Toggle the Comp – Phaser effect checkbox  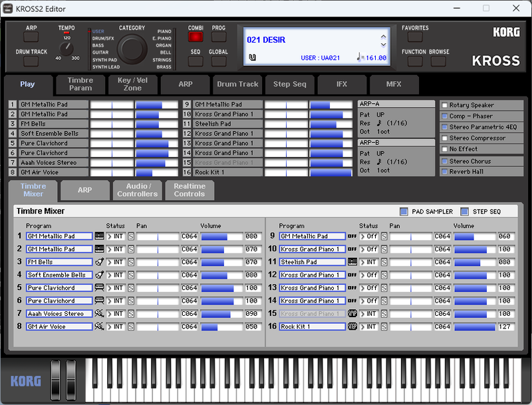coord(444,116)
